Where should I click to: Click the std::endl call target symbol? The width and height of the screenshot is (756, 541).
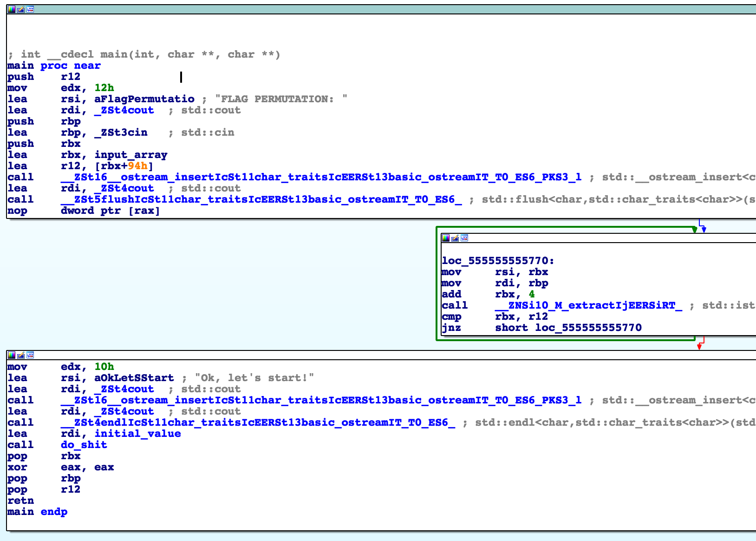[258, 422]
